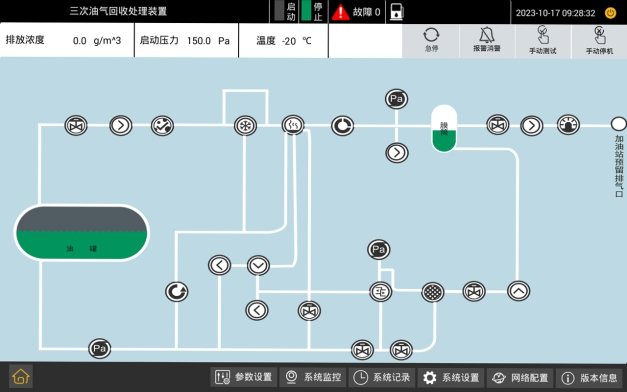The image size is (627, 392).
Task: Select the check valve arrow beside the compressor icon
Action: pos(121,126)
